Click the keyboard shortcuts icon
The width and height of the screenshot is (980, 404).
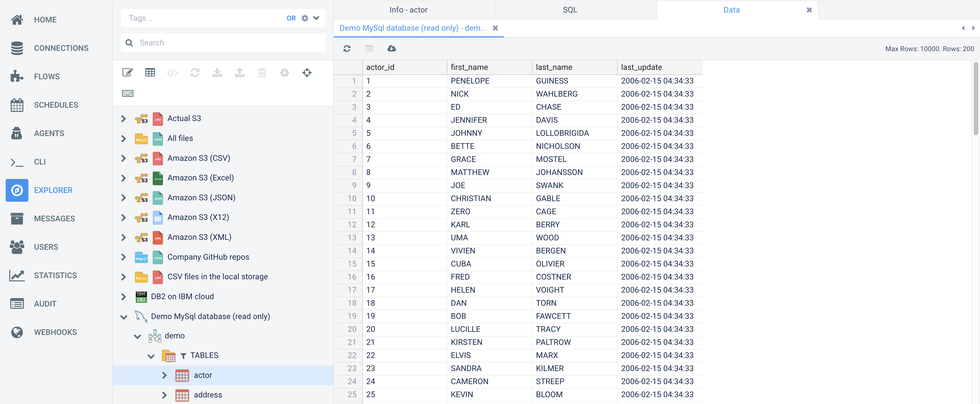click(x=127, y=93)
